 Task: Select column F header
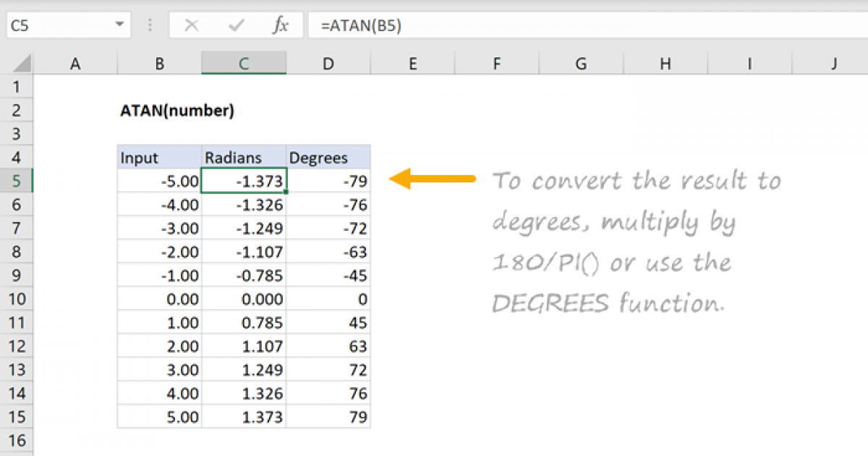coord(497,64)
